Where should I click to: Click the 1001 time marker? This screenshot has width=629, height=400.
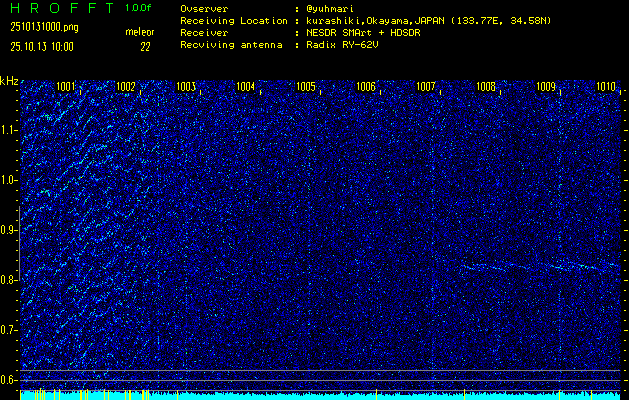(x=66, y=87)
